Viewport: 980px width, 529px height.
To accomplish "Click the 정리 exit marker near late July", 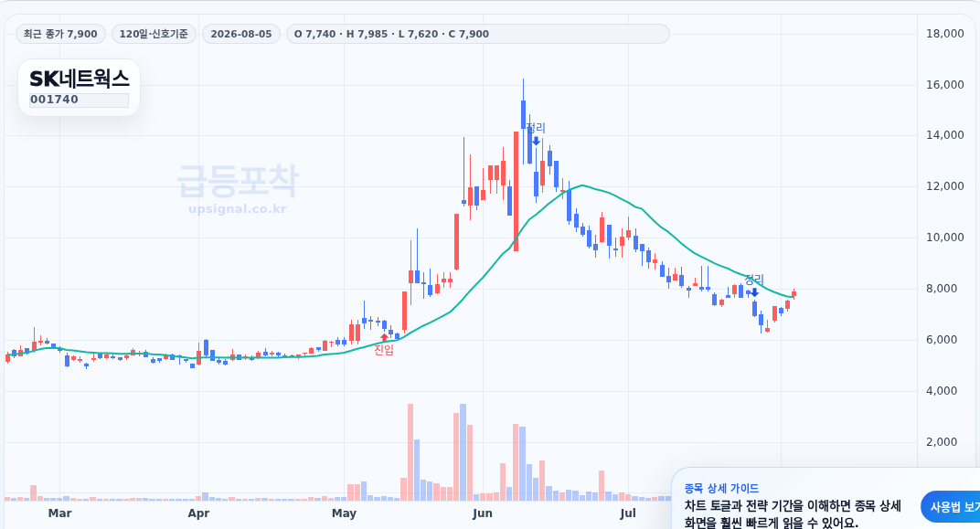I will click(x=754, y=285).
